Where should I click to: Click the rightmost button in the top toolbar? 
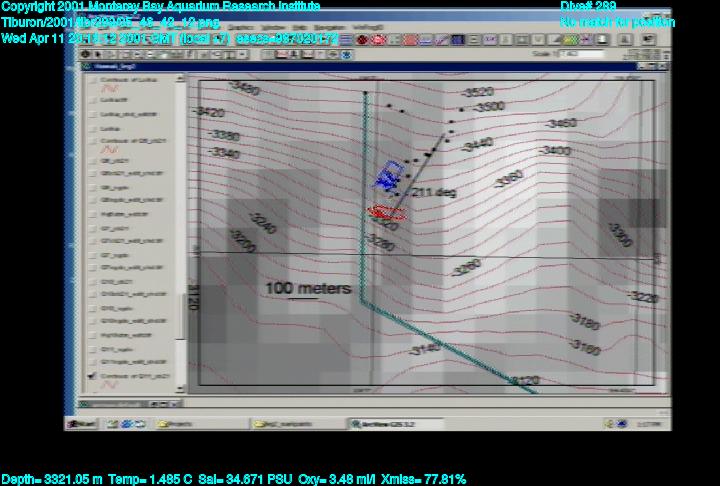[644, 40]
